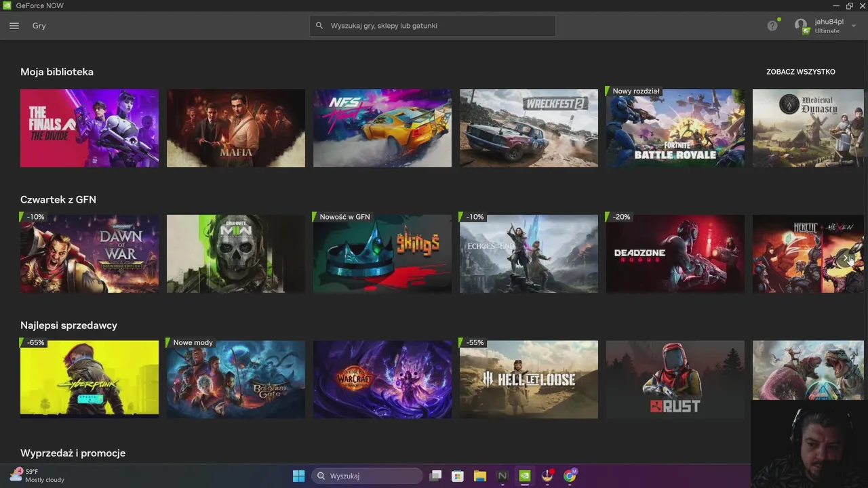Open the taskbar app icon with the red badge
The height and width of the screenshot is (488, 868).
coord(547,476)
